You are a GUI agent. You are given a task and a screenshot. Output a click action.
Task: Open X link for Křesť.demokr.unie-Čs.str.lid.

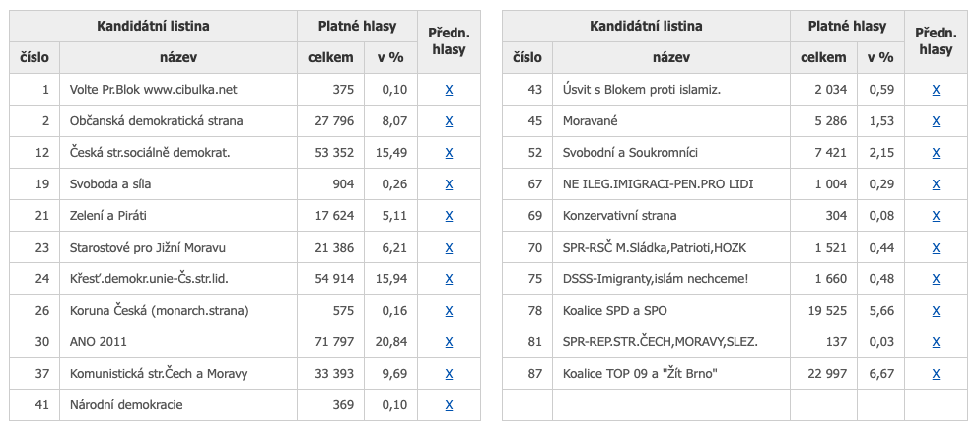pyautogui.click(x=449, y=279)
